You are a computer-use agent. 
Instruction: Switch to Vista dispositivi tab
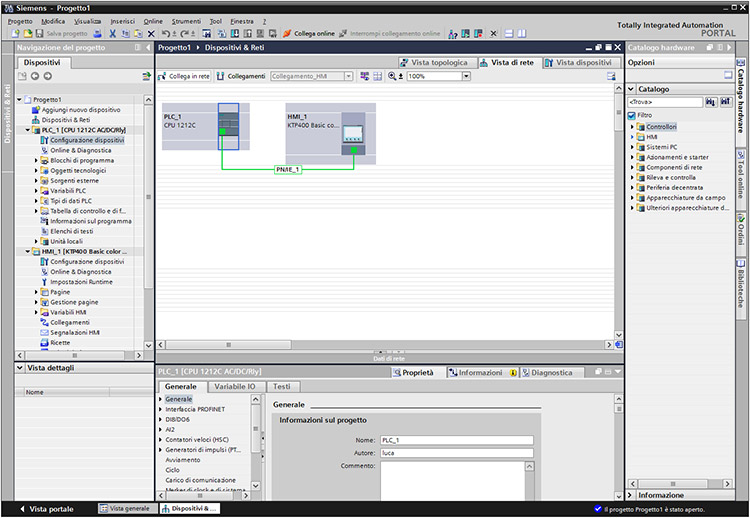point(582,63)
